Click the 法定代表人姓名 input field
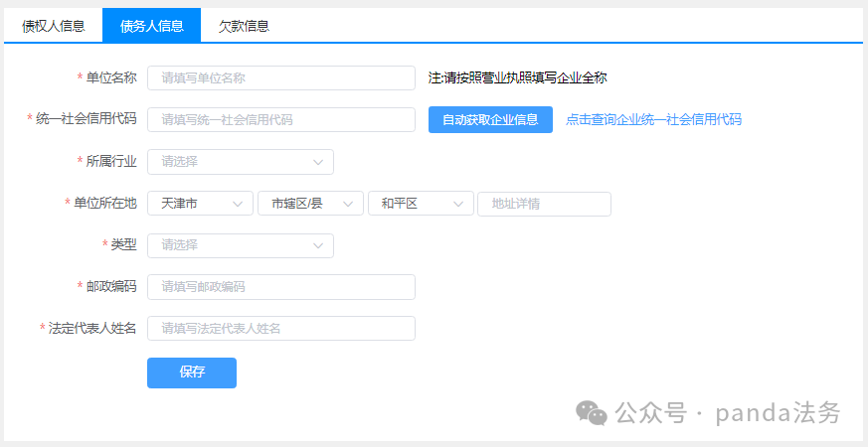The height and width of the screenshot is (447, 868). tap(280, 329)
